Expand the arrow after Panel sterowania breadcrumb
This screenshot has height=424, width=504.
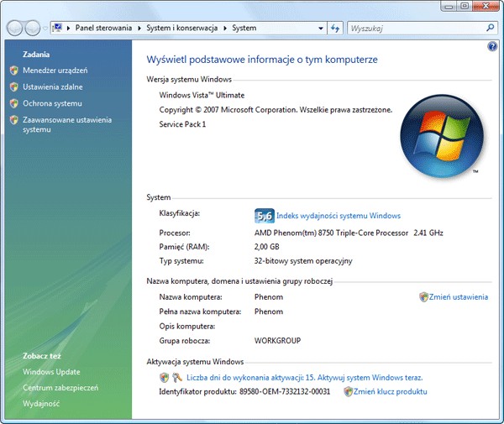point(139,29)
